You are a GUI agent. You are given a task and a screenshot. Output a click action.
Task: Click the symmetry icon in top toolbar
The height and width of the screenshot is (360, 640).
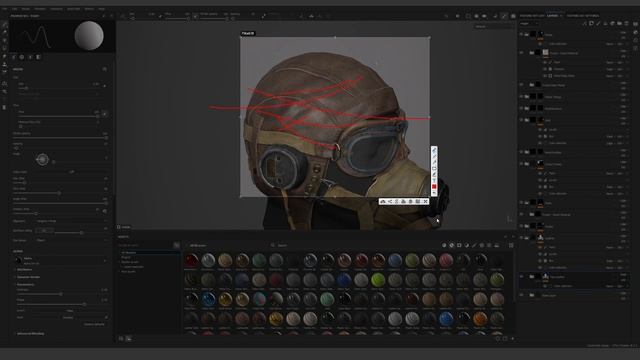(x=311, y=16)
